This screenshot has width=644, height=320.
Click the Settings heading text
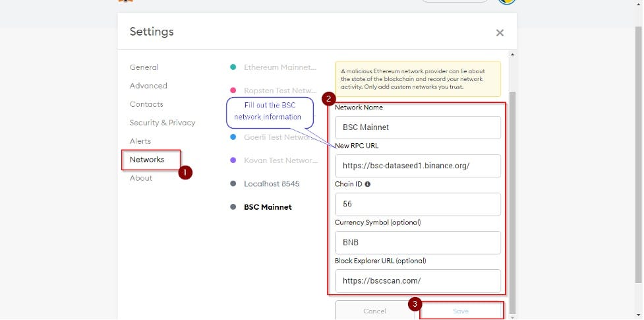click(x=152, y=32)
